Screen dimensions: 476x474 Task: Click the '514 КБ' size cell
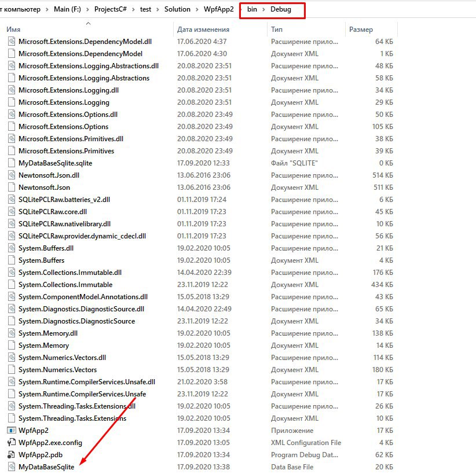tap(383, 175)
